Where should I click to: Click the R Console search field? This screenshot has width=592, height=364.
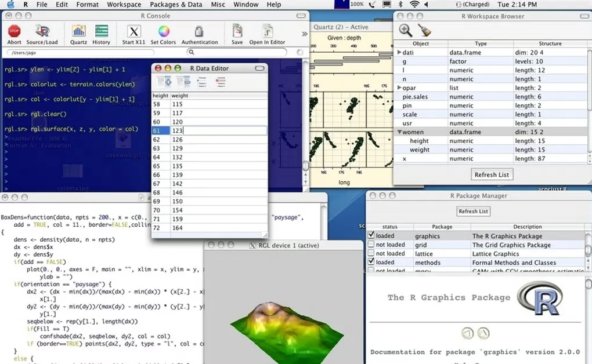click(x=237, y=52)
